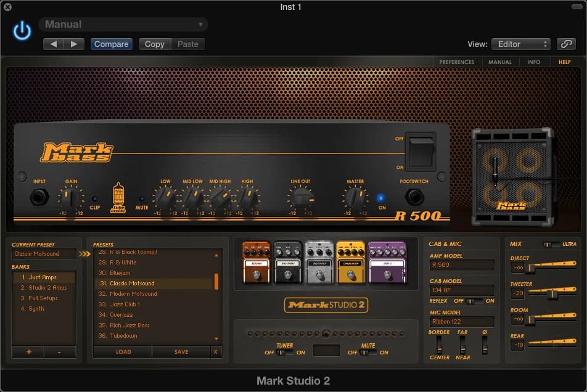Click the X button next to Save
The height and width of the screenshot is (392, 587).
(215, 352)
